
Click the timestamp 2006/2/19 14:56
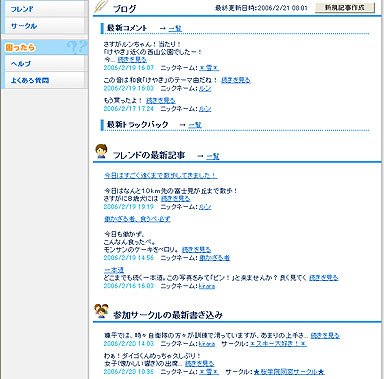pos(129,258)
